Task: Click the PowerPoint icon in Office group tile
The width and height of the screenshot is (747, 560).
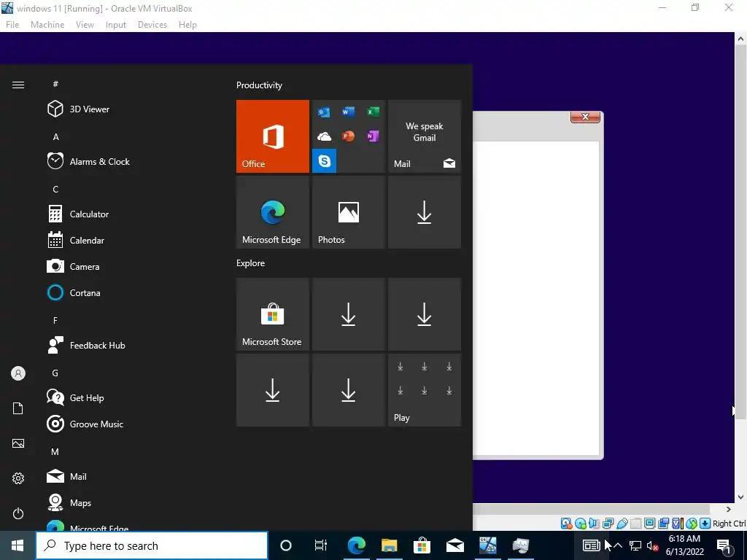Action: 348,136
